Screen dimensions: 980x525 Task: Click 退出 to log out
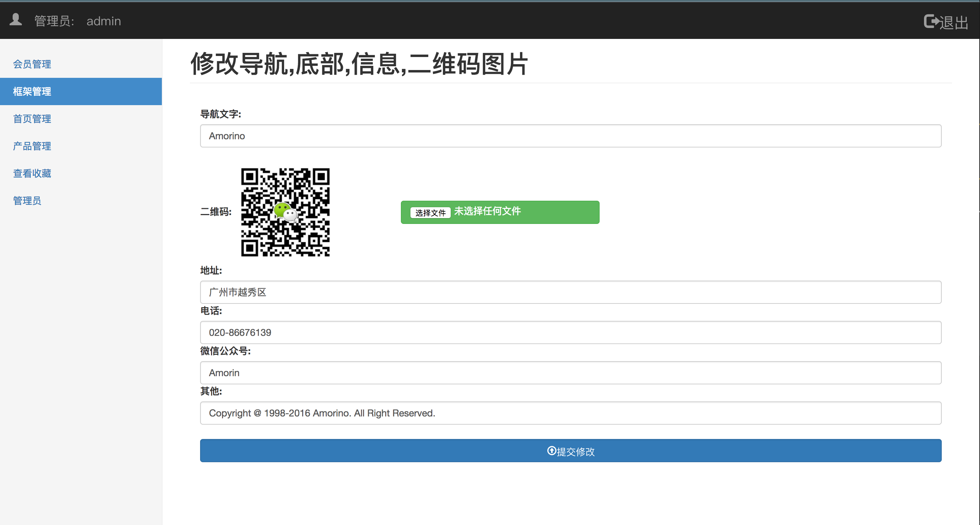click(954, 23)
